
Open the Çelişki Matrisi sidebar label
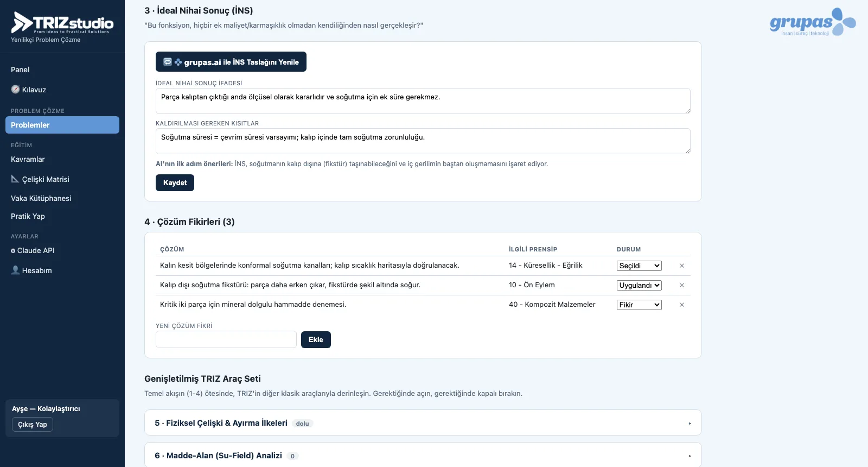pyautogui.click(x=46, y=179)
